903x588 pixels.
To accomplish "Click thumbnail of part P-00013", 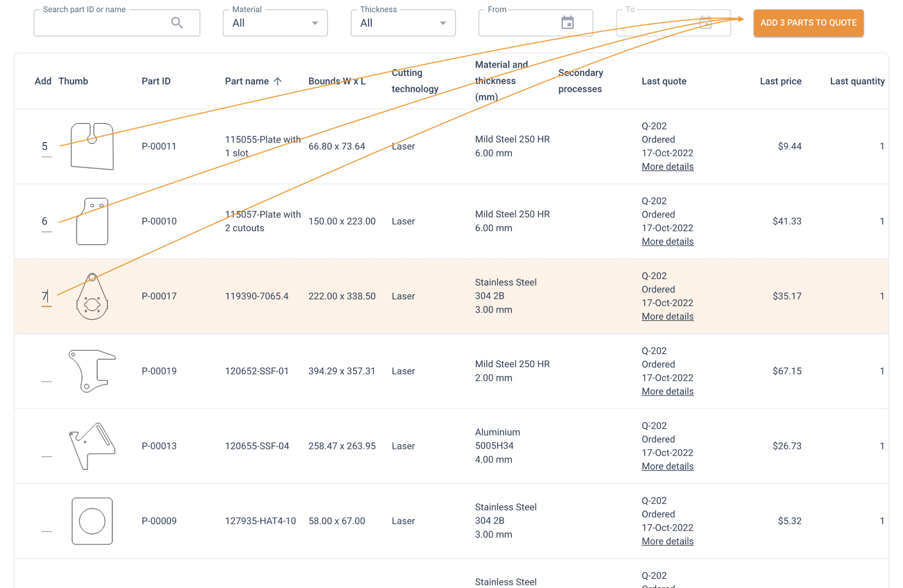I will (92, 446).
